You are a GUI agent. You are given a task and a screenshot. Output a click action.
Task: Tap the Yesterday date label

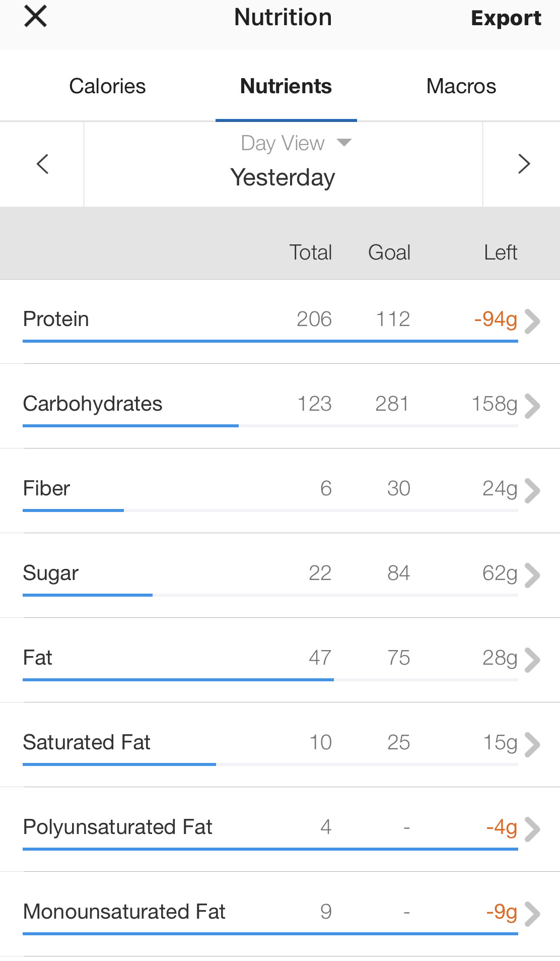click(283, 177)
